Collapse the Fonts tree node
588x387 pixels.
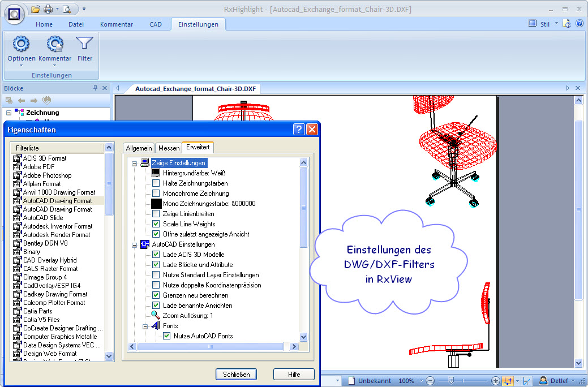(145, 326)
